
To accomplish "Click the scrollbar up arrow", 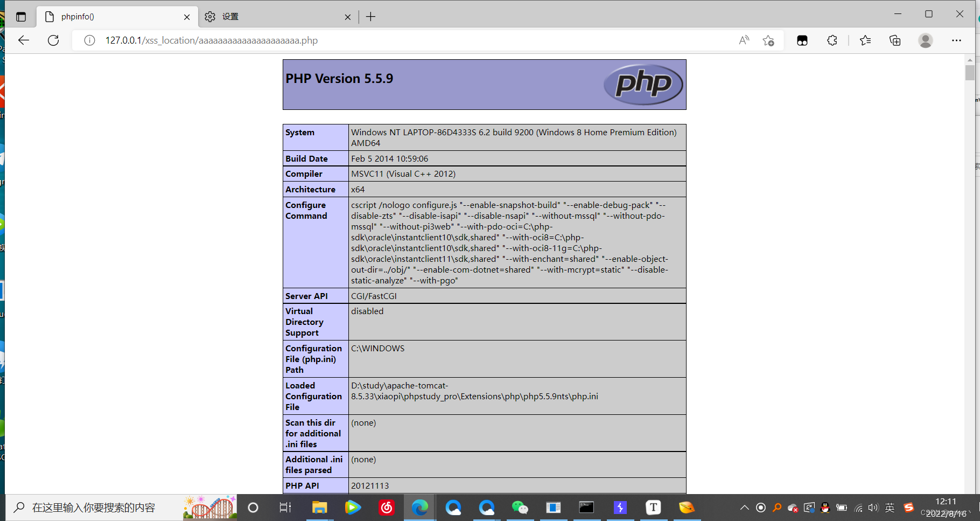I will 970,60.
